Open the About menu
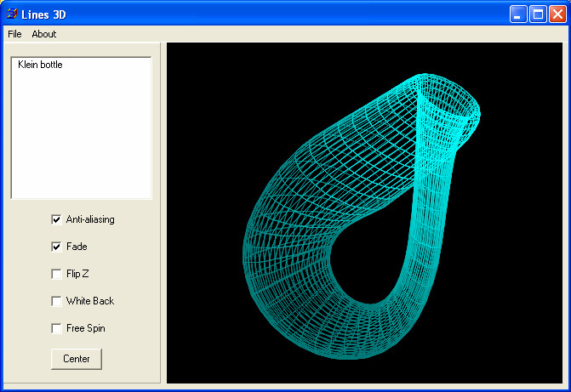The width and height of the screenshot is (571, 392). 44,34
